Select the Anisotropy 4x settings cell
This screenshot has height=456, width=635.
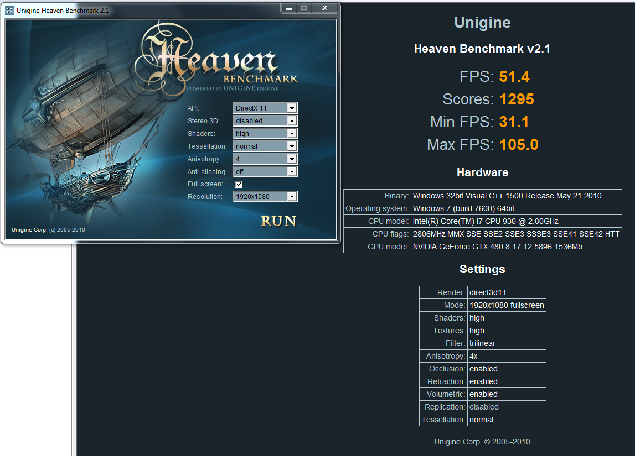[507, 356]
